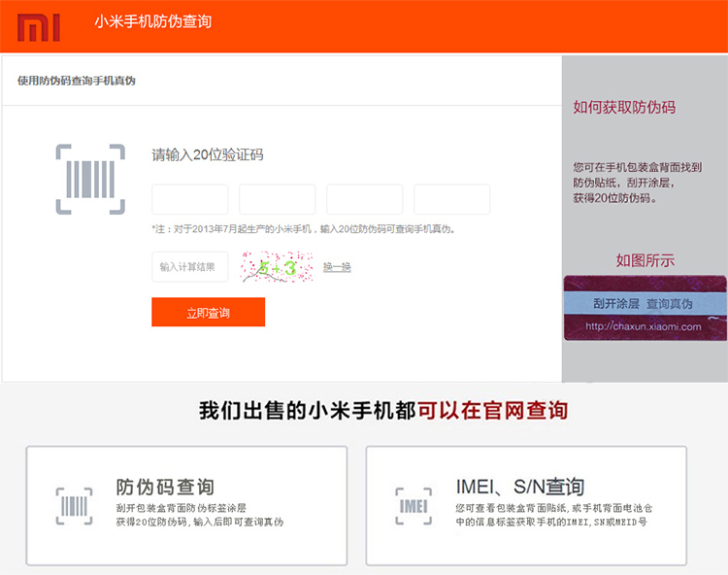728x575 pixels.
Task: Click the 如何获取防伪码 sidebar heading
Action: pyautogui.click(x=624, y=107)
